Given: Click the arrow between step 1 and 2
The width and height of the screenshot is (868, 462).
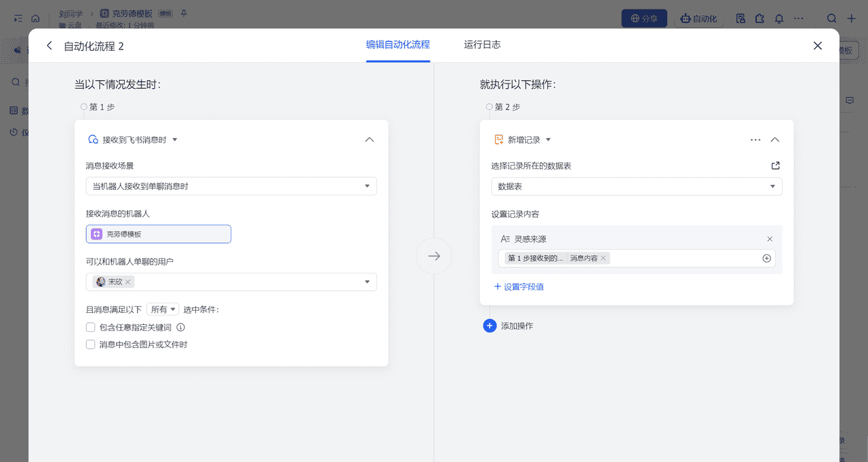Looking at the screenshot, I should point(434,256).
